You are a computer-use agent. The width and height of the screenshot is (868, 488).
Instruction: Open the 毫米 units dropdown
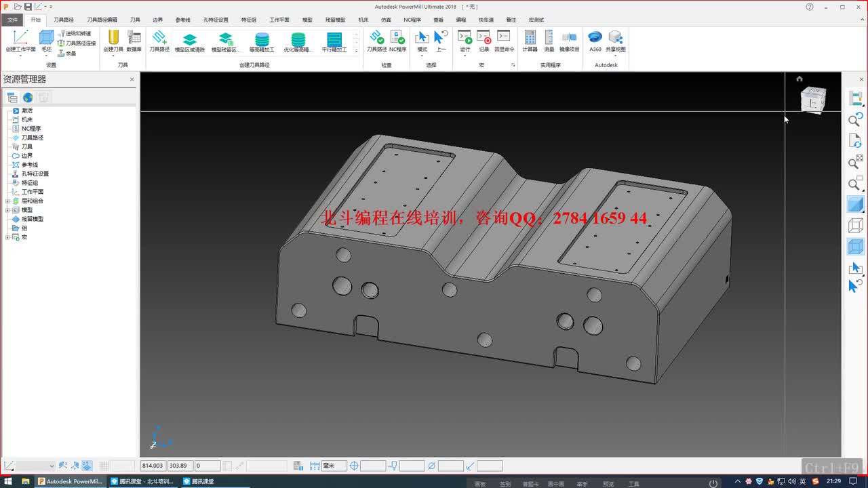pos(334,466)
